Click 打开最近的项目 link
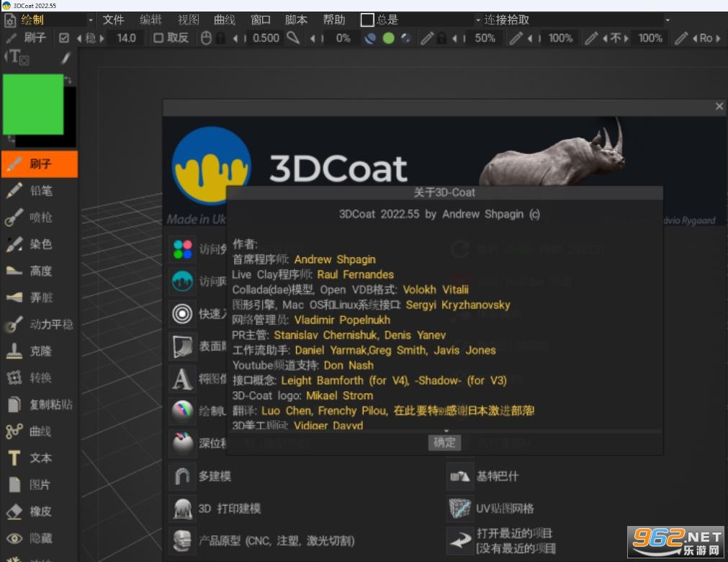This screenshot has width=728, height=562. (x=514, y=533)
